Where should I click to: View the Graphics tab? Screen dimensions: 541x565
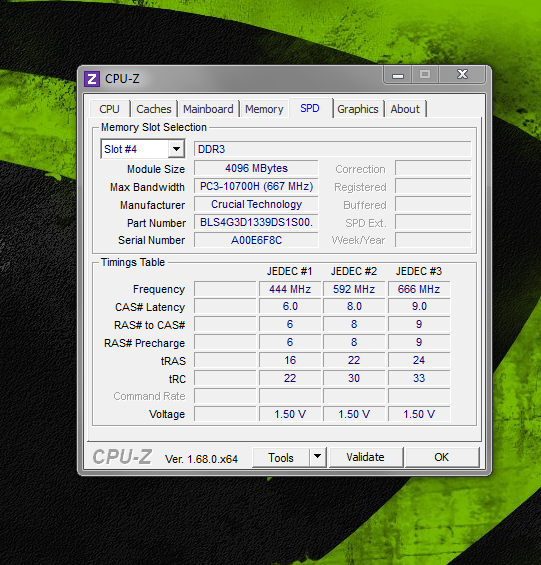(358, 109)
